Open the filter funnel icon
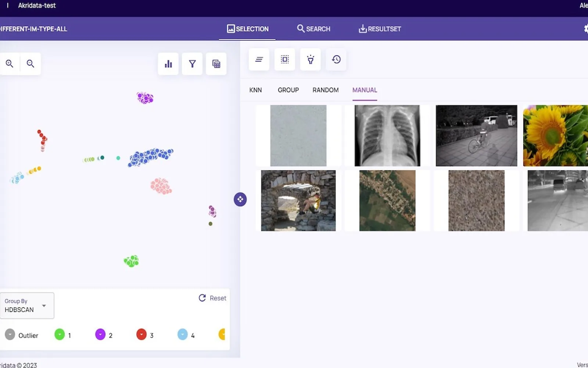Screen dimensions: 588x368 pos(192,64)
